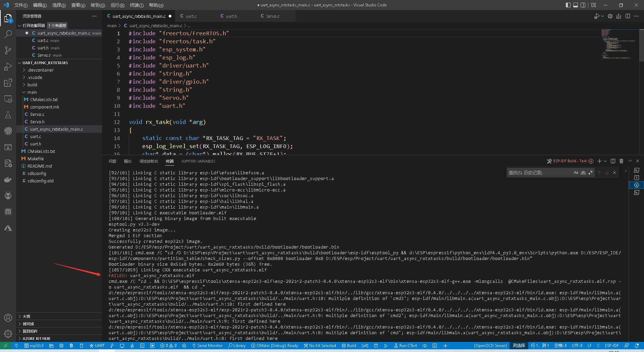Viewport: 644px width, 352px height.
Task: Expand the .devcontainer folder
Action: pos(40,70)
